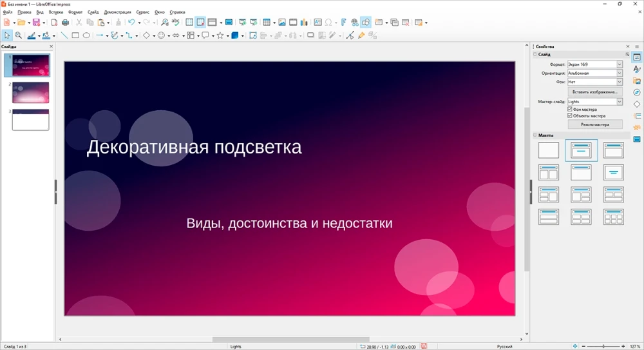
Task: Open sidebar Styles deck icon
Action: (637, 69)
